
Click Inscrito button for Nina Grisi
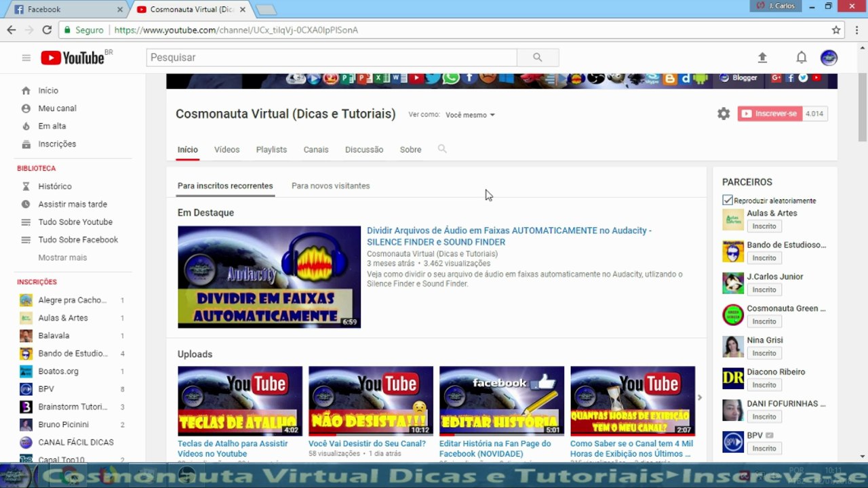(764, 353)
